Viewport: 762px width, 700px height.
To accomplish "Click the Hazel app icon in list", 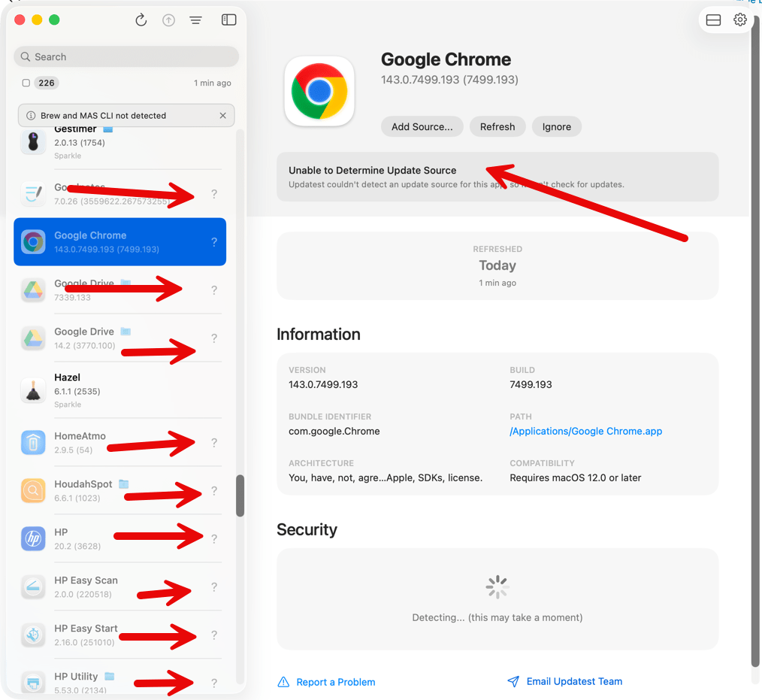I will click(x=33, y=390).
